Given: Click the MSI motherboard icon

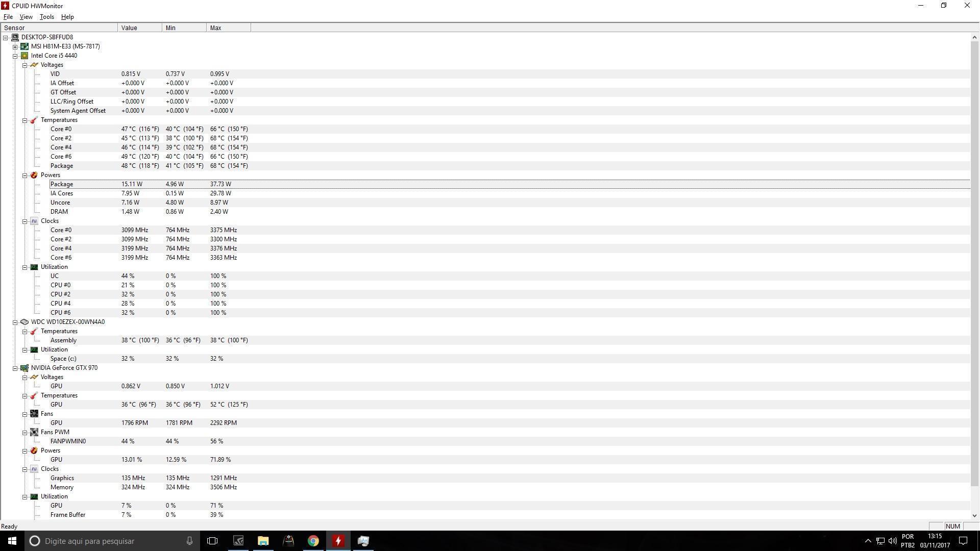Looking at the screenshot, I should point(24,46).
